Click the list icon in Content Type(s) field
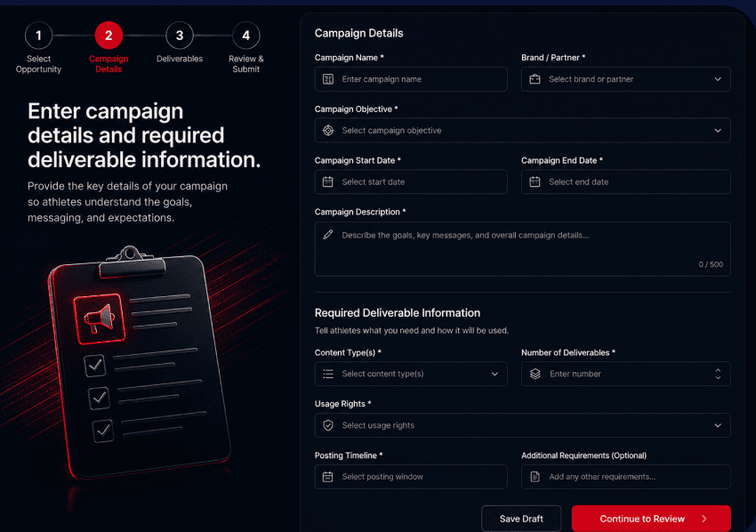Screen dimensions: 756x532 click(x=328, y=374)
